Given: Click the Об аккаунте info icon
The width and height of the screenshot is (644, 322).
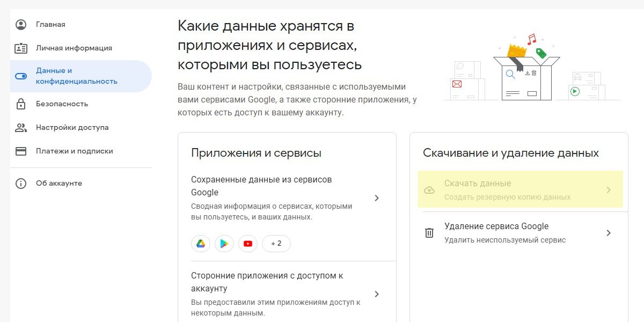Looking at the screenshot, I should click(21, 184).
